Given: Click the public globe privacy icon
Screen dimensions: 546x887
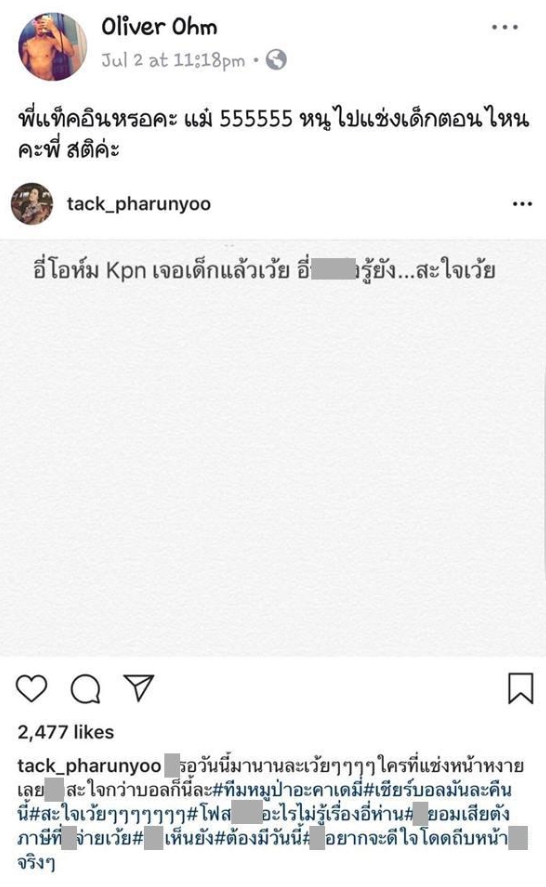Looking at the screenshot, I should [276, 59].
